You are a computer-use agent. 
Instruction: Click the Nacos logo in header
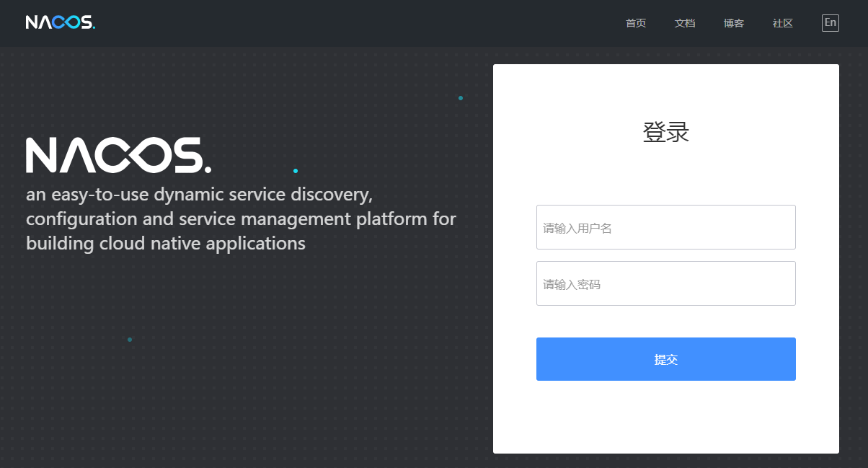(x=61, y=22)
